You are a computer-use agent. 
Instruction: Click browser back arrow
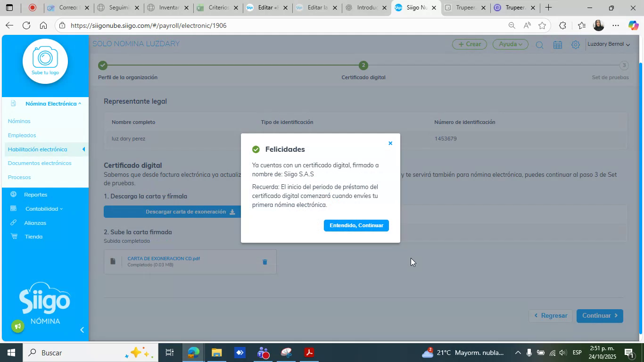tap(9, 25)
